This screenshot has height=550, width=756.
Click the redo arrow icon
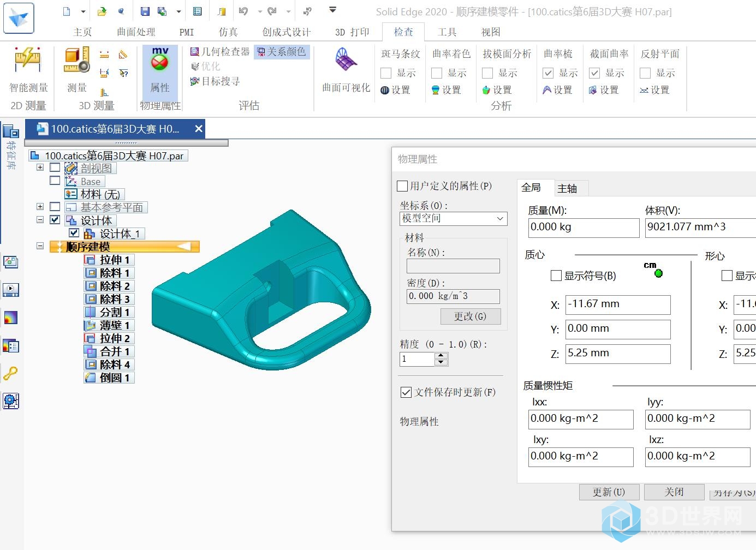[272, 11]
